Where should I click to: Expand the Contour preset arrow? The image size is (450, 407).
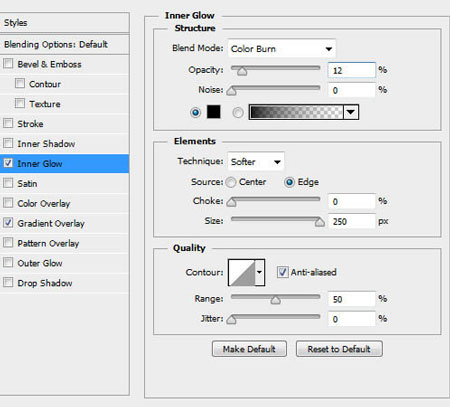point(260,272)
